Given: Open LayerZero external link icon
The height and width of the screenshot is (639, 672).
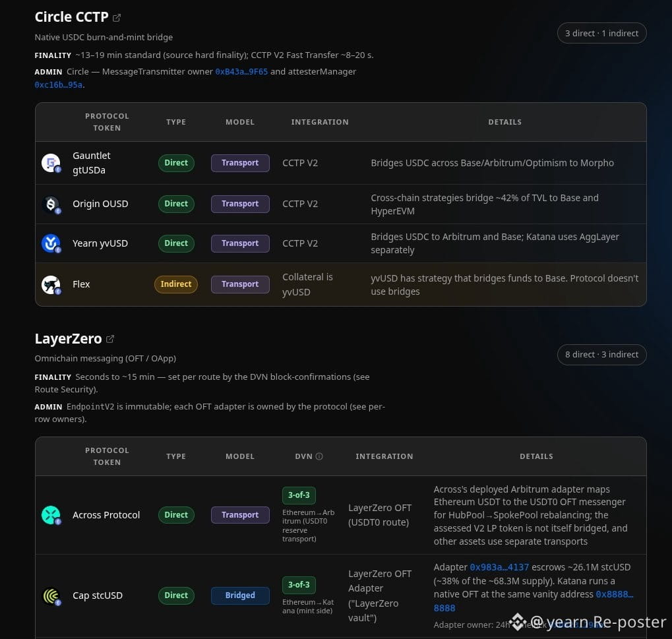Looking at the screenshot, I should pyautogui.click(x=110, y=339).
